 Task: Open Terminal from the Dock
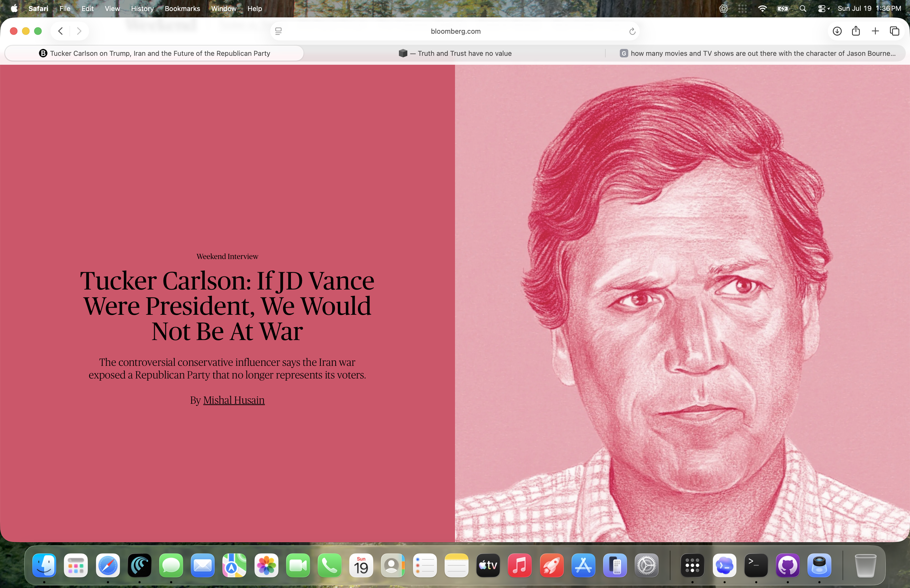756,565
